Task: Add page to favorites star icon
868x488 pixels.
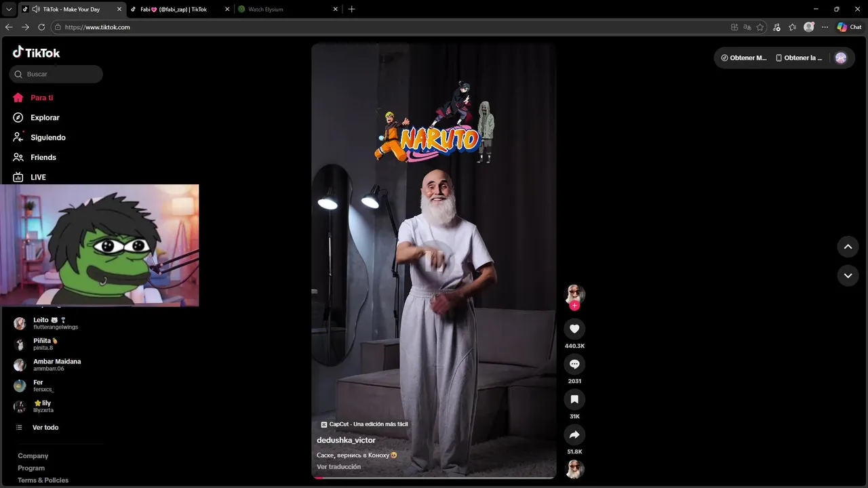Action: coord(760,27)
